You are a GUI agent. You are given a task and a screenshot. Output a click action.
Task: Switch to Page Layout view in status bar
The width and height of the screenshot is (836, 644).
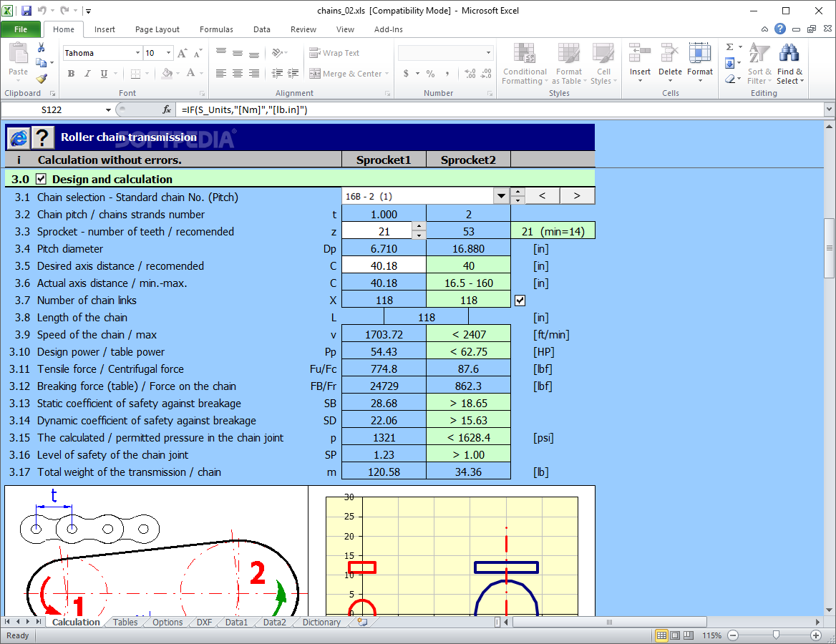click(x=675, y=635)
